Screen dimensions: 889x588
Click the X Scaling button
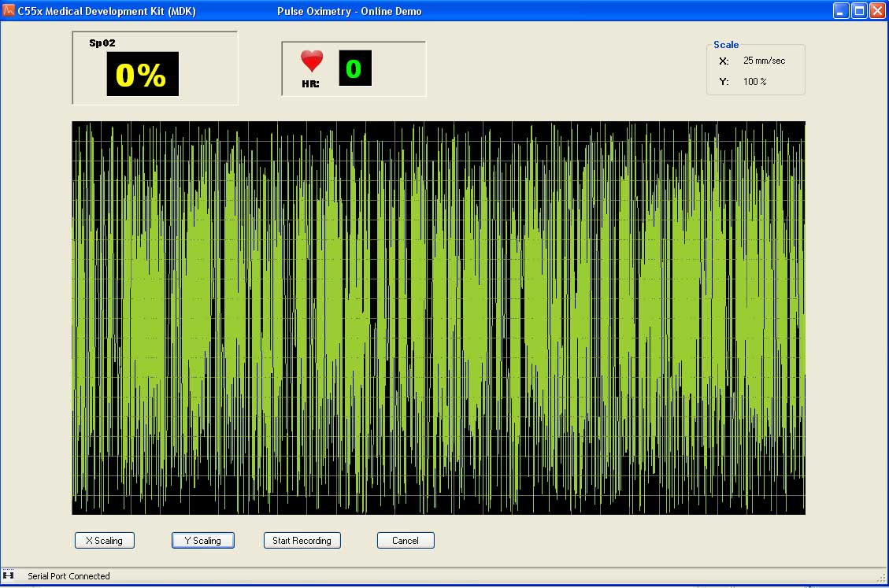(x=105, y=540)
